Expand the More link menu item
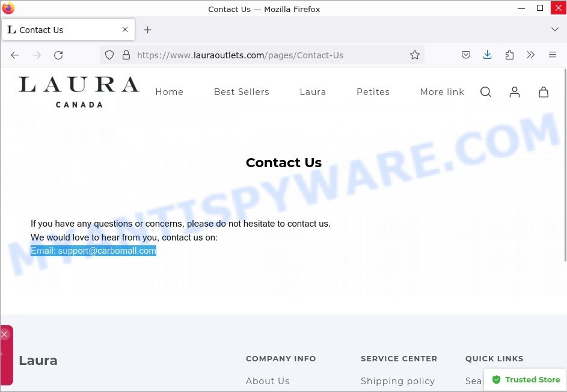This screenshot has height=392, width=567. pos(442,92)
